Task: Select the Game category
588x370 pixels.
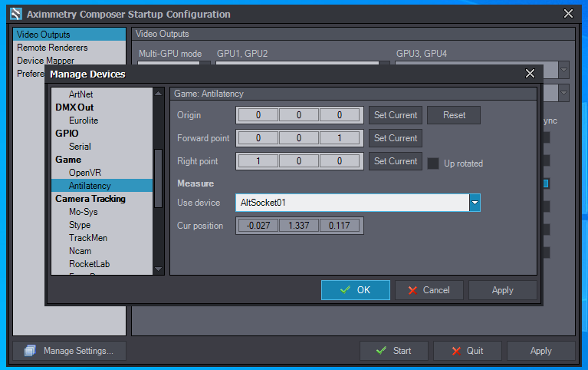Action: click(x=102, y=160)
